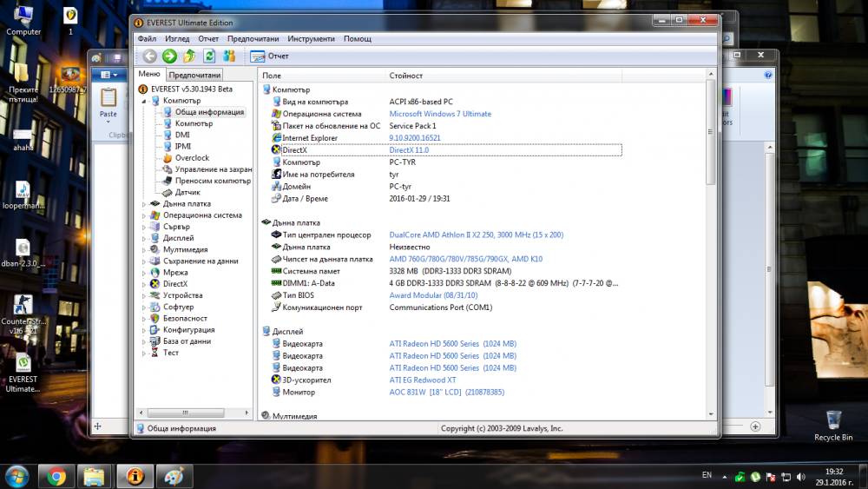This screenshot has width=868, height=489.
Task: Open the Изглед menu
Action: (177, 39)
